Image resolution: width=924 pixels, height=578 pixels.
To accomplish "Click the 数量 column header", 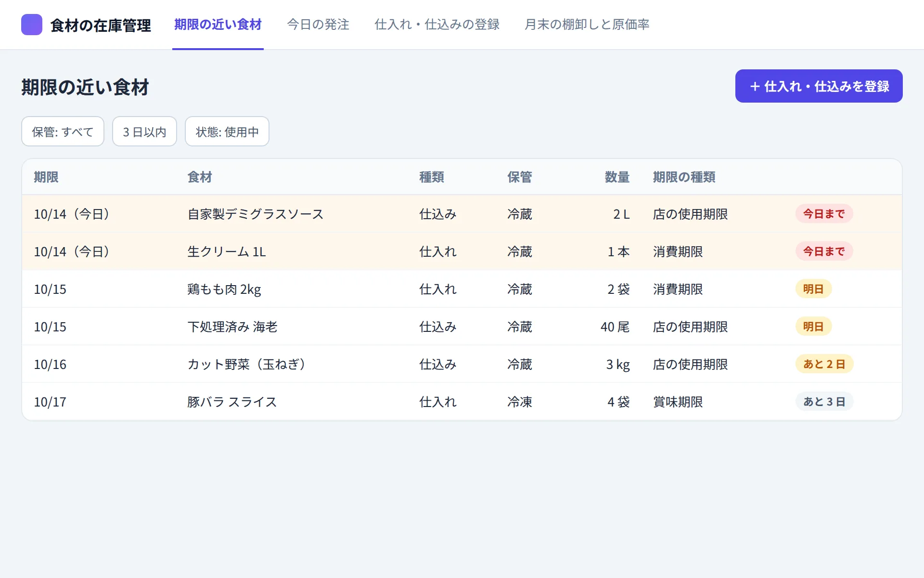I will tap(617, 177).
